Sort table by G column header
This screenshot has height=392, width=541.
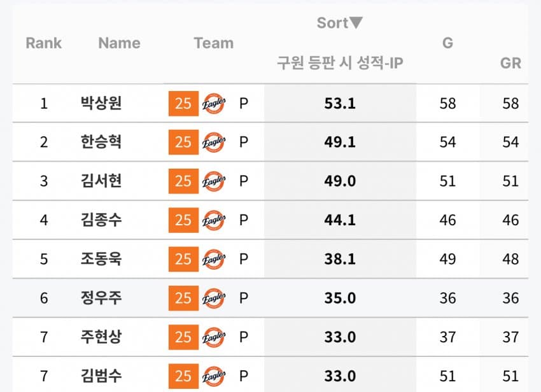447,43
